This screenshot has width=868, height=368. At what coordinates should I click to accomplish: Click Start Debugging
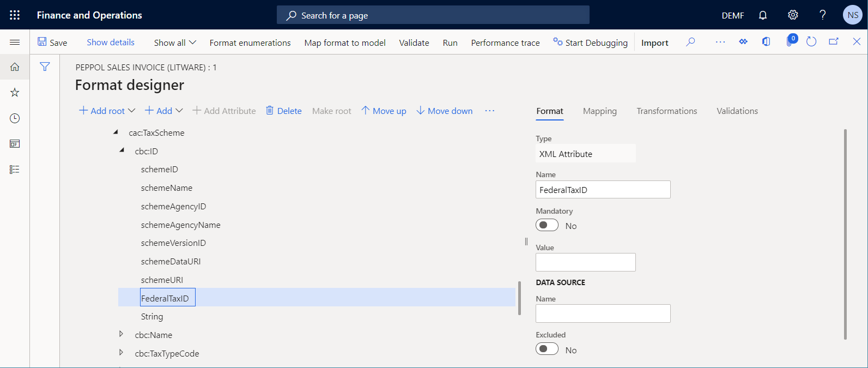(590, 43)
